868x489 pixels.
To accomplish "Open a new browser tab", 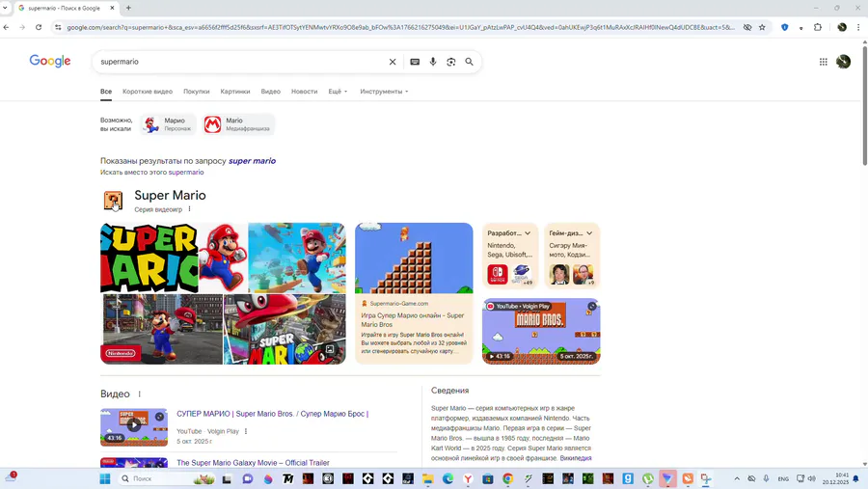I will 128,8.
